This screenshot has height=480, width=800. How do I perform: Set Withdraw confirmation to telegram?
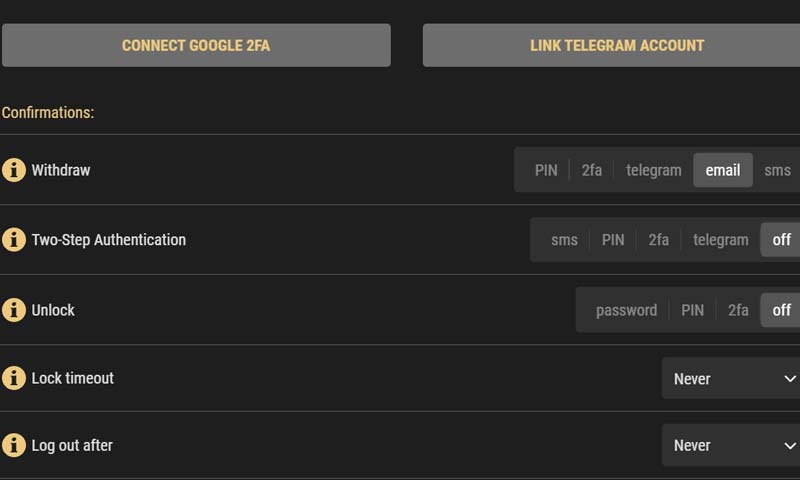click(x=654, y=170)
